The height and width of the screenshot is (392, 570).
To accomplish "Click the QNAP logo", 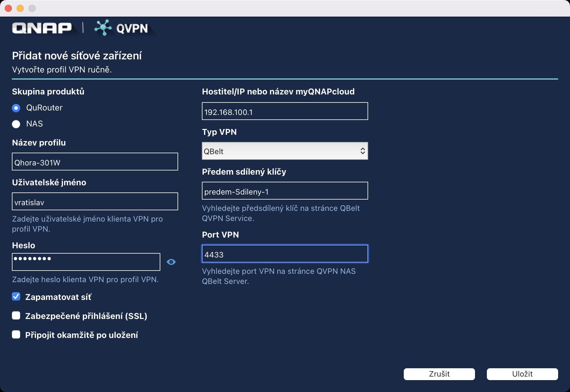I will click(x=42, y=28).
